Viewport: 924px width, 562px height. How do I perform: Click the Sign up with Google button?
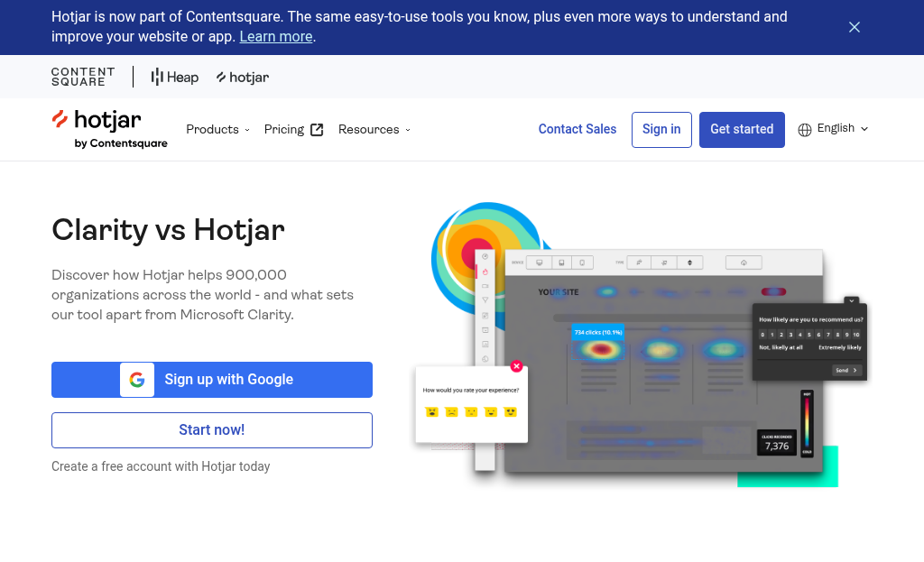coord(211,380)
